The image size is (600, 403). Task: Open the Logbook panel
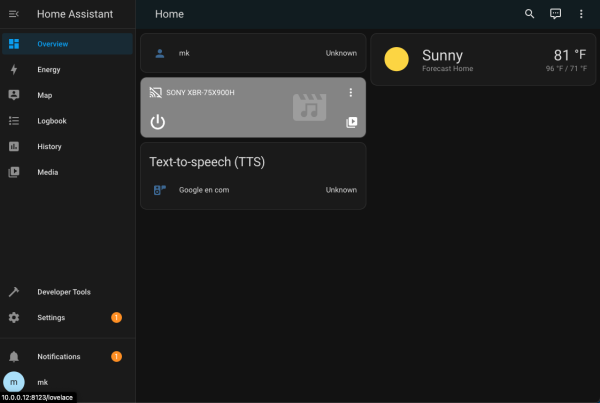[x=51, y=121]
